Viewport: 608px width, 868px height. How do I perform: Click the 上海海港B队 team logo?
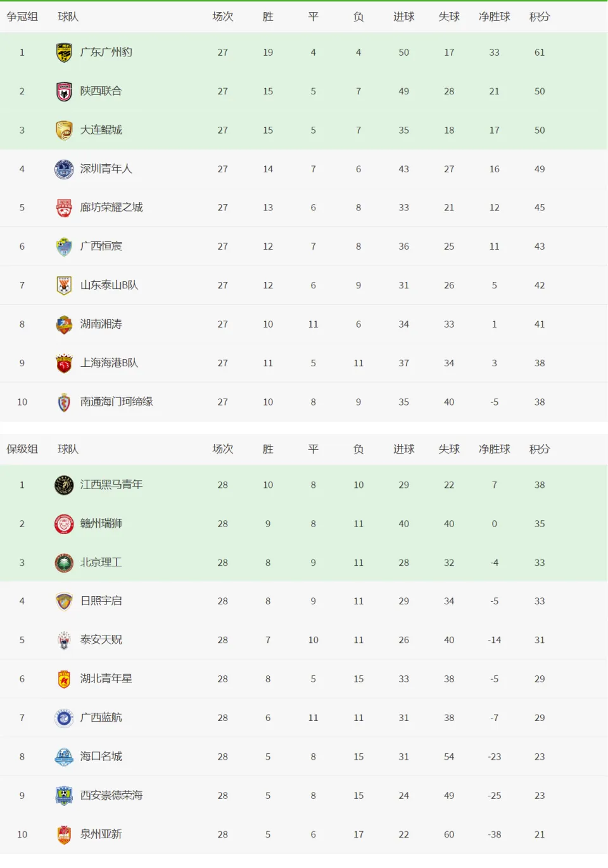pos(64,363)
